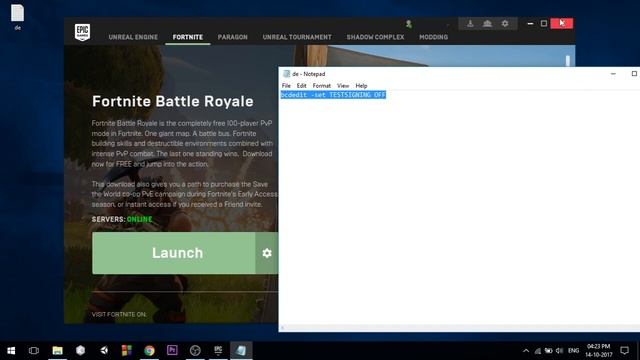Image resolution: width=640 pixels, height=360 pixels.
Task: Switch to Epic Games Launcher taskbar icon
Action: (x=218, y=351)
